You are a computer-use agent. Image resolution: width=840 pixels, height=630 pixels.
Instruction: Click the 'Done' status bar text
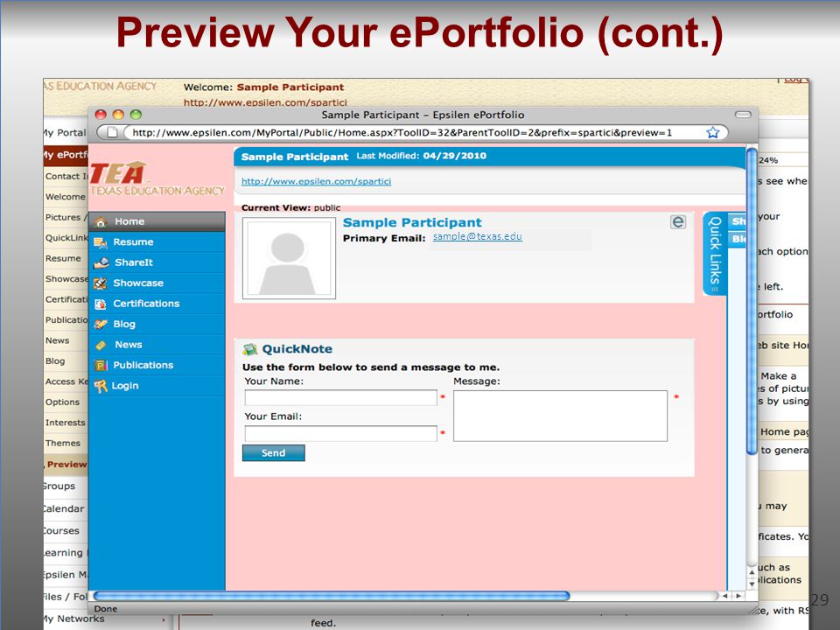[x=106, y=609]
